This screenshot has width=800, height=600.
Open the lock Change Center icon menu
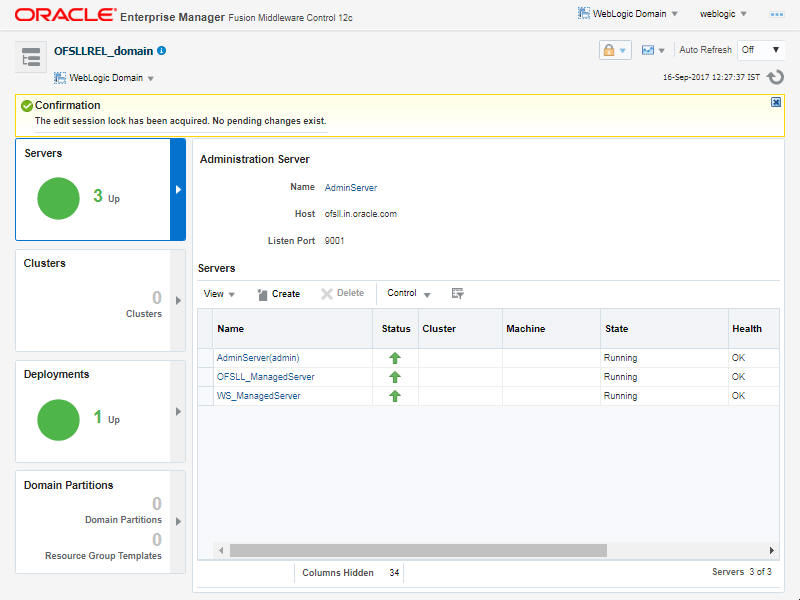pyautogui.click(x=615, y=50)
